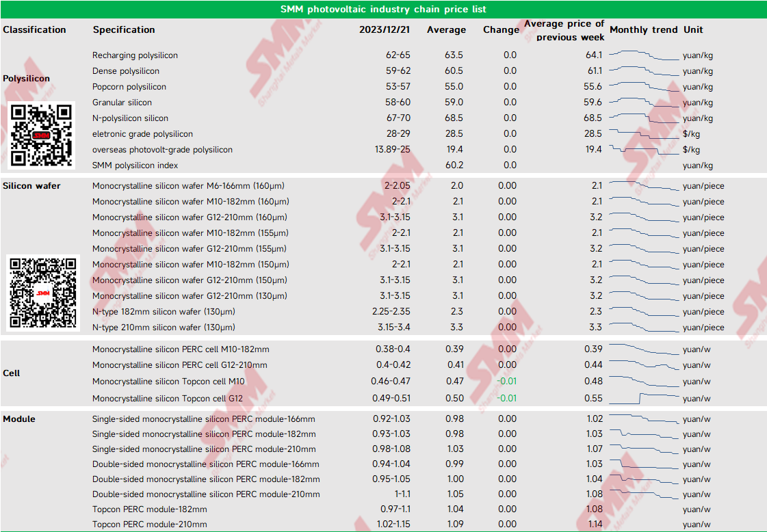
Task: Toggle the Change column for SMM polysilicon index
Action: [x=510, y=165]
